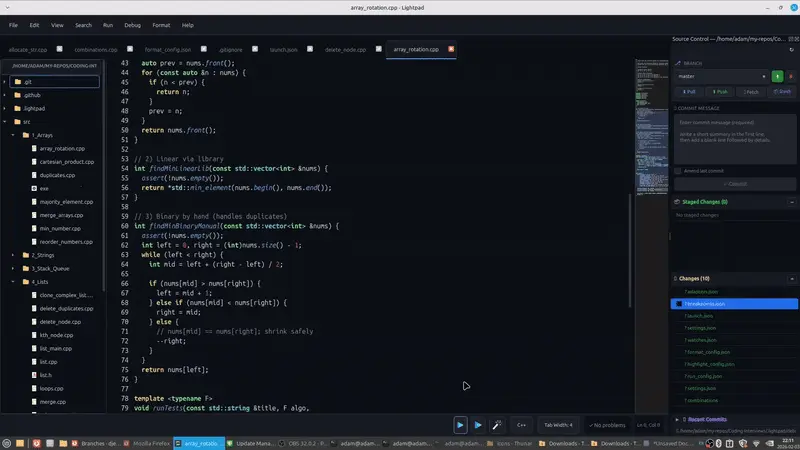Expand the 3_Stack_Queue folder
This screenshot has width=800, height=450.
pyautogui.click(x=13, y=268)
